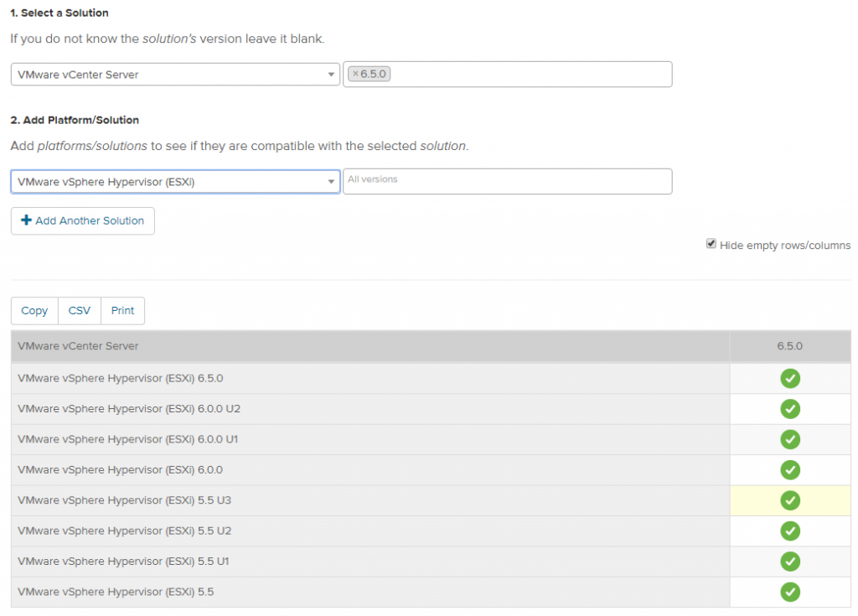Click the solution version field next to 6.5.0 tag
The height and width of the screenshot is (616, 858).
[528, 75]
